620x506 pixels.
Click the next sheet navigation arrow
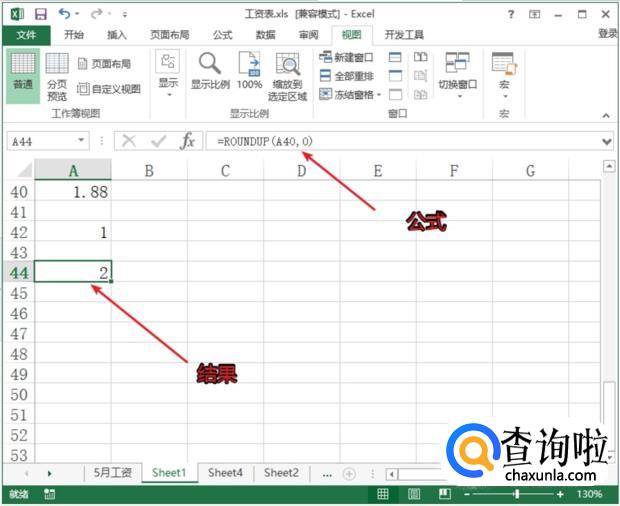click(49, 473)
